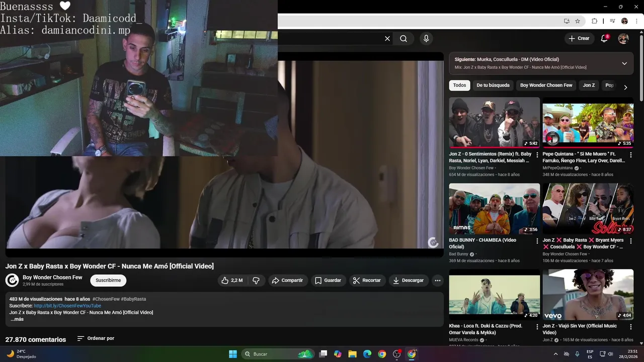The width and height of the screenshot is (644, 362).
Task: Click the Descargar download button
Action: coord(409,281)
